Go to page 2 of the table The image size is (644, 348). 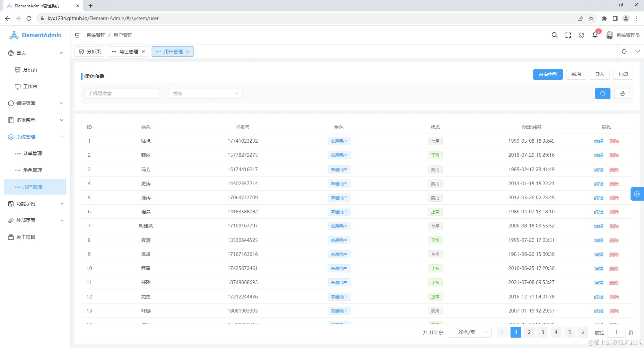point(529,332)
